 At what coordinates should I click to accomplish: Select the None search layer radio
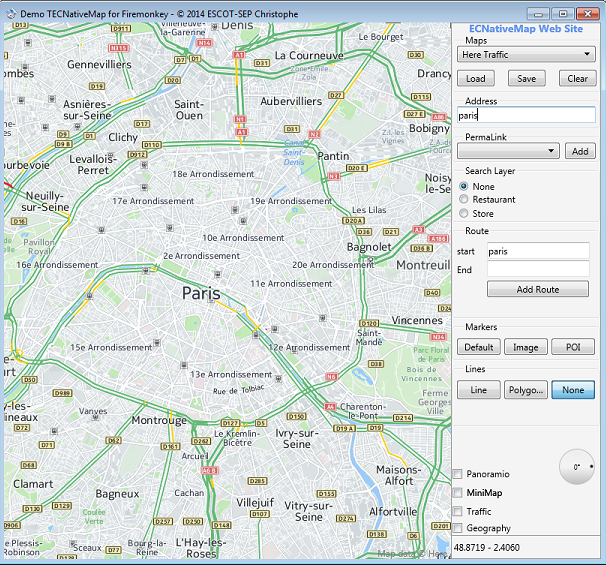464,186
